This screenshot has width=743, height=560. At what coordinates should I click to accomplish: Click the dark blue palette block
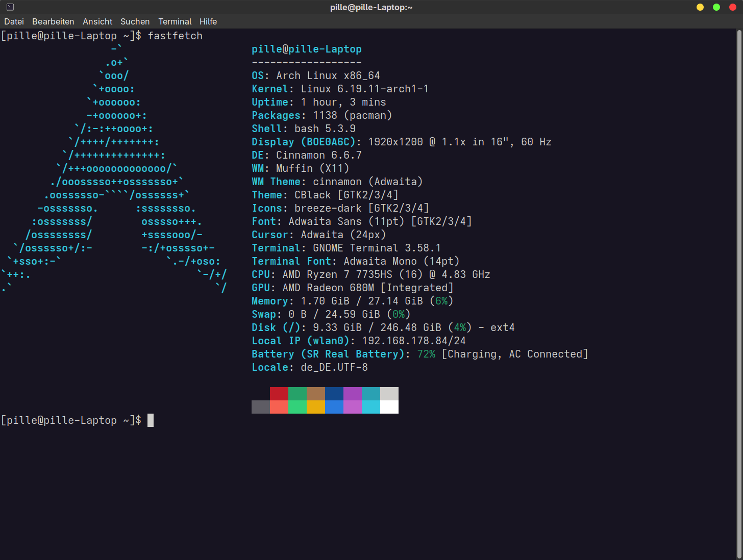334,394
